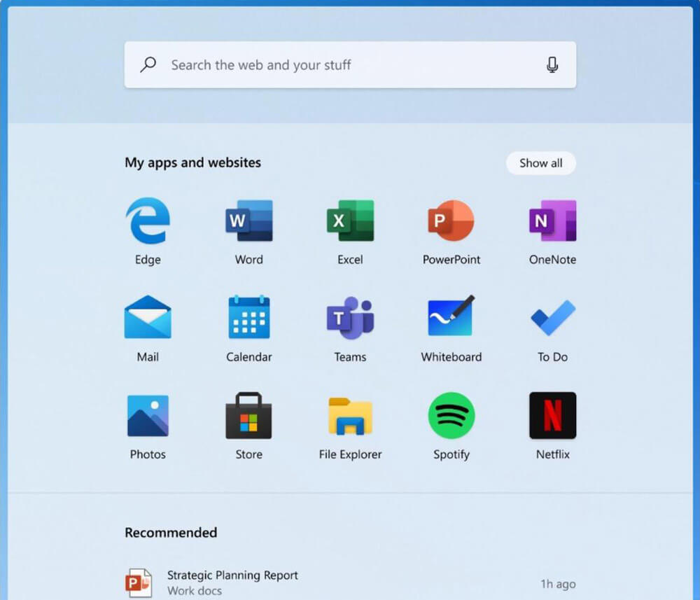
Task: Open the Edge browser app
Action: pyautogui.click(x=148, y=221)
